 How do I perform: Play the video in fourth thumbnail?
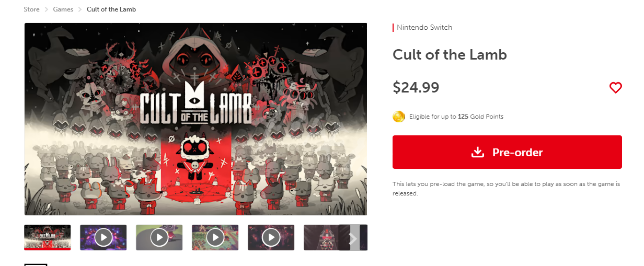point(215,238)
